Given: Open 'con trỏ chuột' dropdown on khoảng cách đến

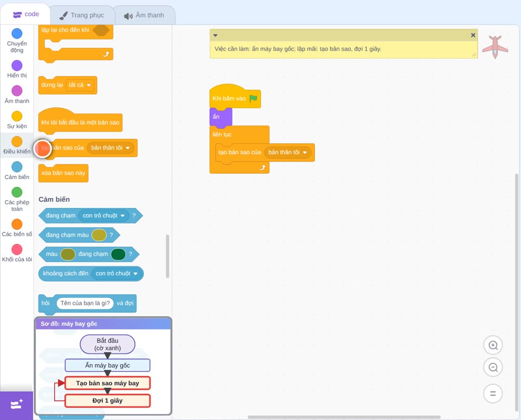Looking at the screenshot, I should pos(116,274).
